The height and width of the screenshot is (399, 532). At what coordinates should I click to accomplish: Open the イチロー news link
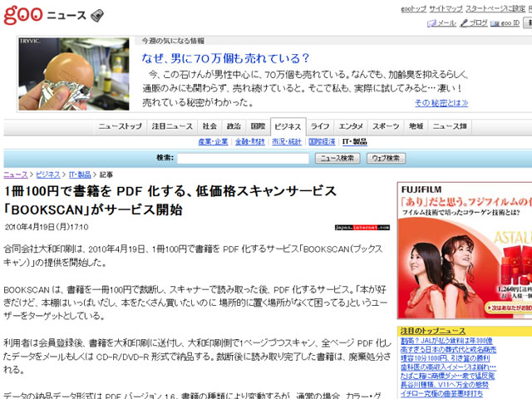point(441,393)
